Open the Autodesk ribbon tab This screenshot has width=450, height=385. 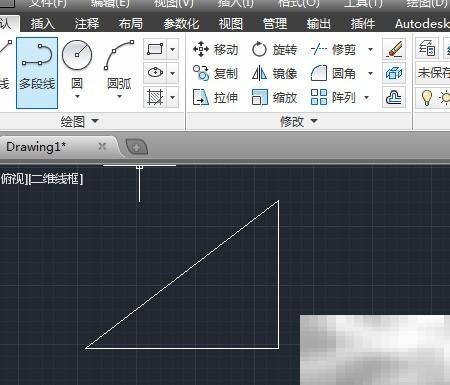(x=422, y=24)
